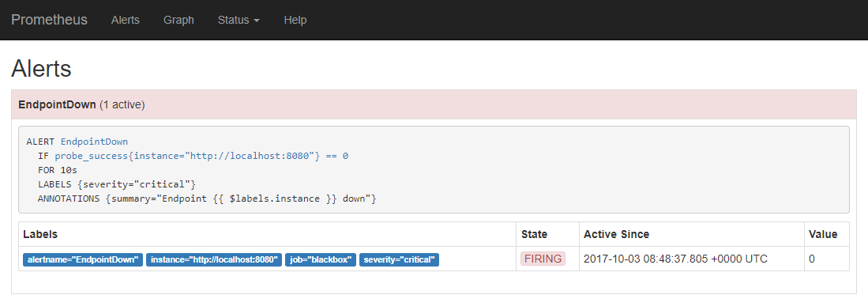Image resolution: width=868 pixels, height=295 pixels.
Task: Select the alertname="EndpointDown" label badge
Action: pyautogui.click(x=83, y=259)
